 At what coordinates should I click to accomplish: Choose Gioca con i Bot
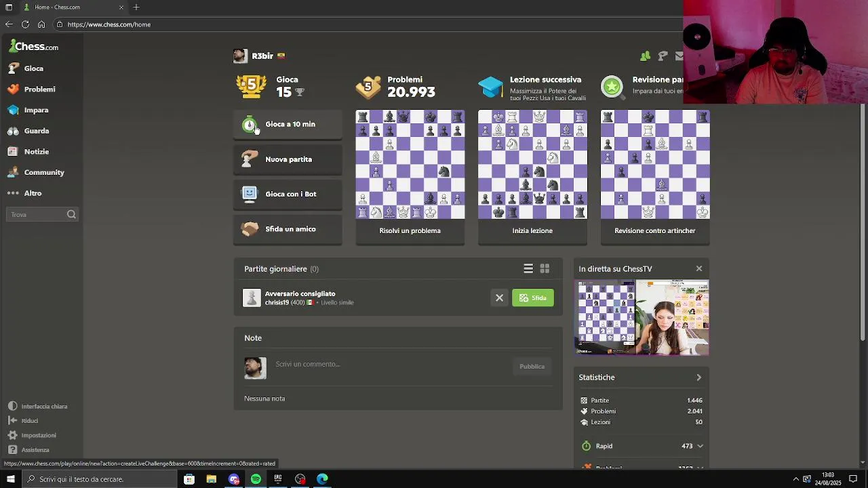coord(288,194)
